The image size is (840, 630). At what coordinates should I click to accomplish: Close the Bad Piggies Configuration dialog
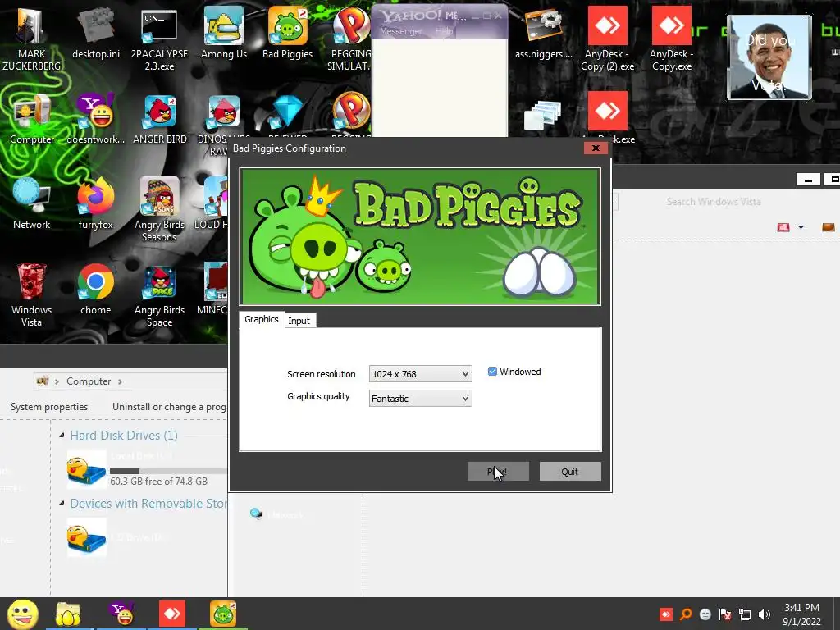[x=596, y=148]
